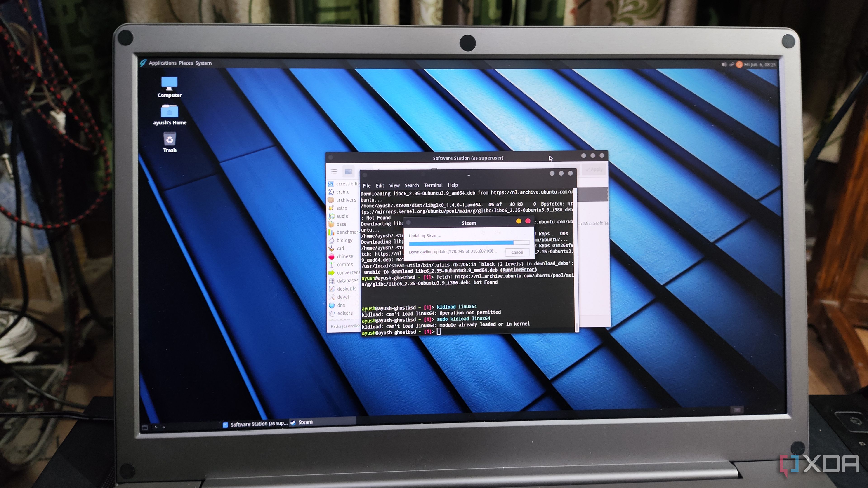This screenshot has width=868, height=488.
Task: Open the terminal View menu
Action: [x=394, y=185]
